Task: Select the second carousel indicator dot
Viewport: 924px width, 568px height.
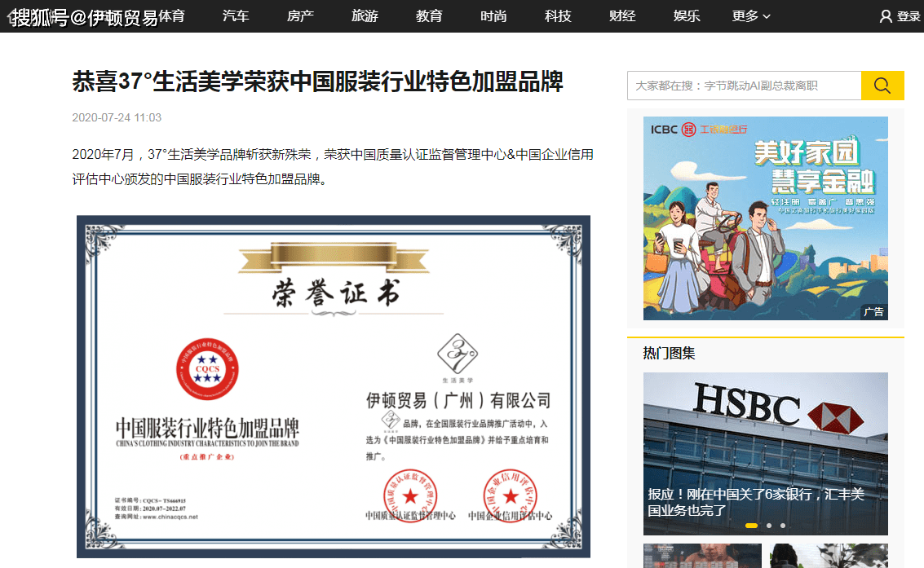Action: (x=769, y=526)
